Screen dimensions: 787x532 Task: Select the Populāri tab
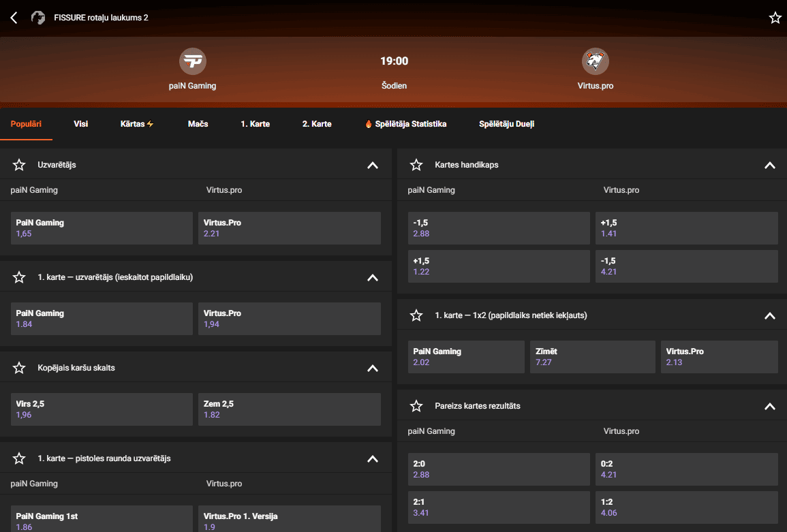pyautogui.click(x=26, y=124)
